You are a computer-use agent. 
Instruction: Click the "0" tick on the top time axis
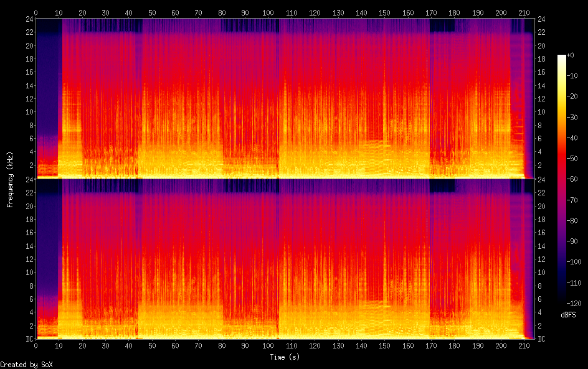(36, 12)
